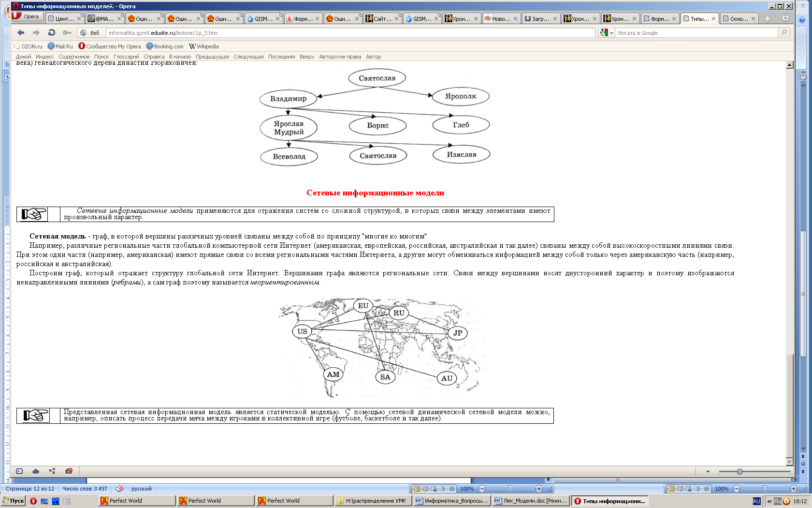Expand hidden system tray icons
This screenshot has height=508, width=812.
[769, 501]
